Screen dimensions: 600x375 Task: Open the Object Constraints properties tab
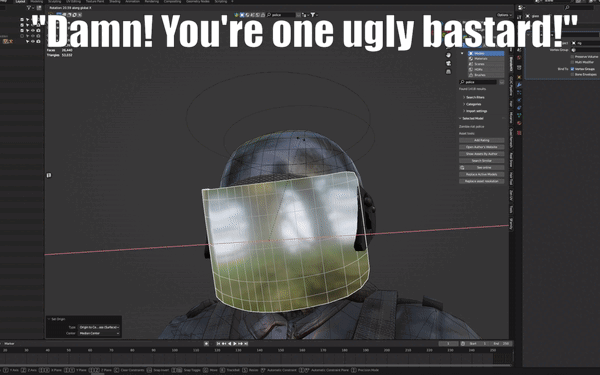point(519,108)
